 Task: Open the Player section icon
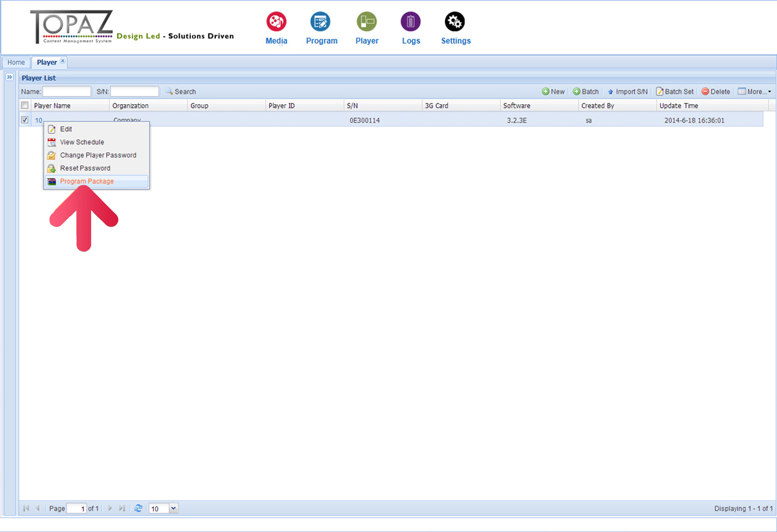click(x=367, y=22)
